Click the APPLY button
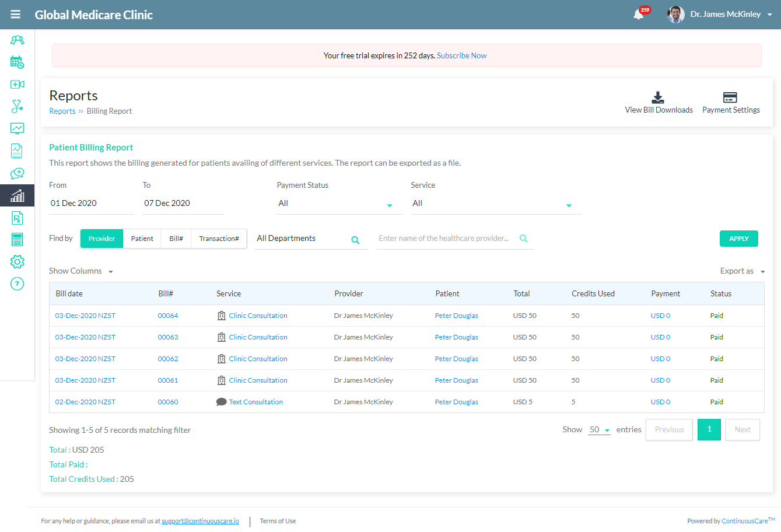 click(x=738, y=239)
